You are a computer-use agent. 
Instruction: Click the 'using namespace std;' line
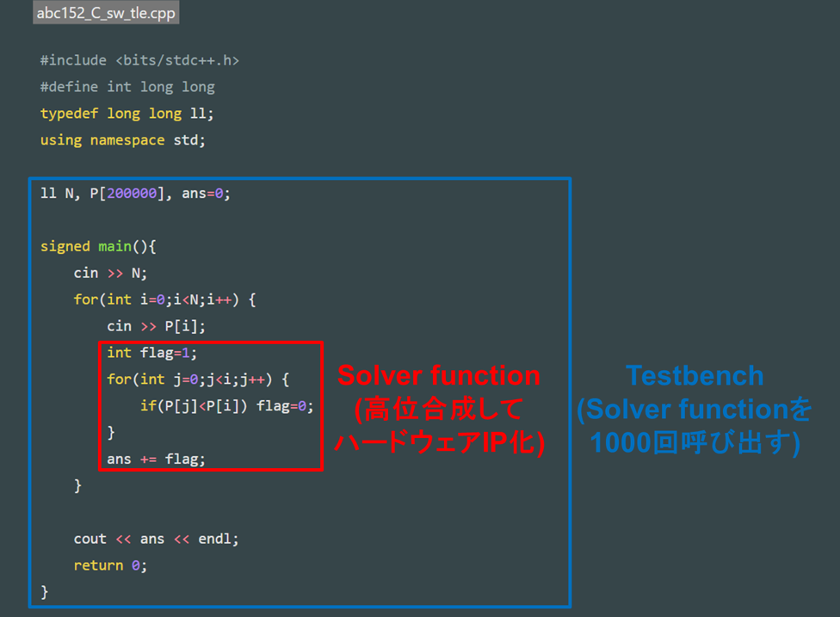123,140
